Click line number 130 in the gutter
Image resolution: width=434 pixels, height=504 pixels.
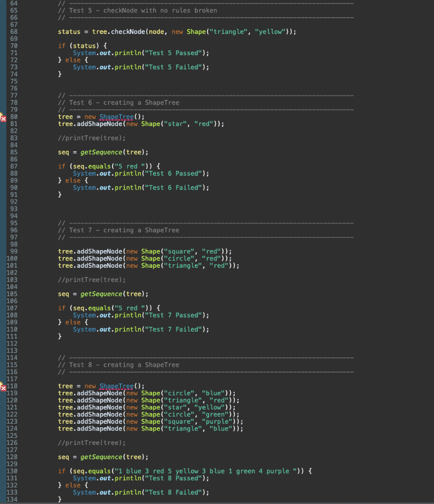coord(13,471)
